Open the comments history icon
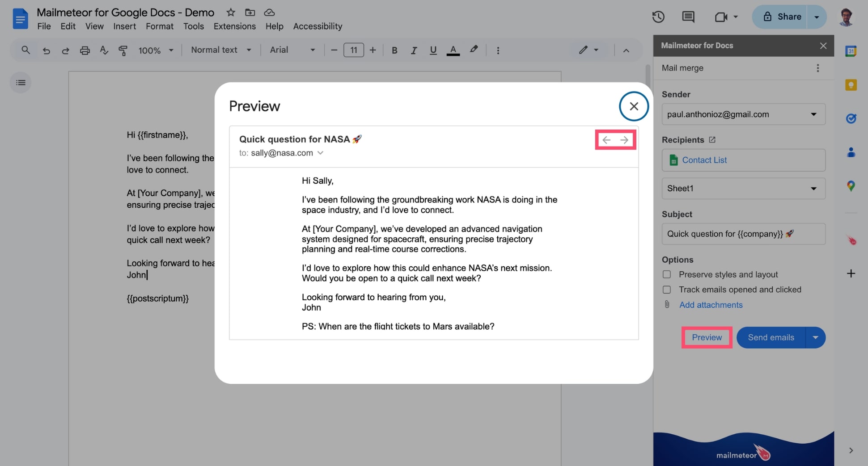 pyautogui.click(x=688, y=17)
